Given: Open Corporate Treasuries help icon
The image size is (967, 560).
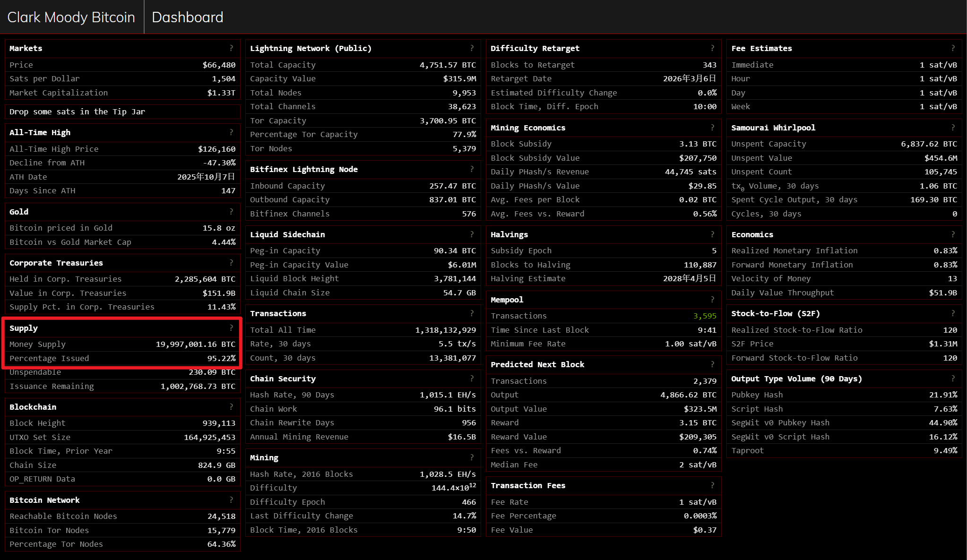Looking at the screenshot, I should click(231, 263).
